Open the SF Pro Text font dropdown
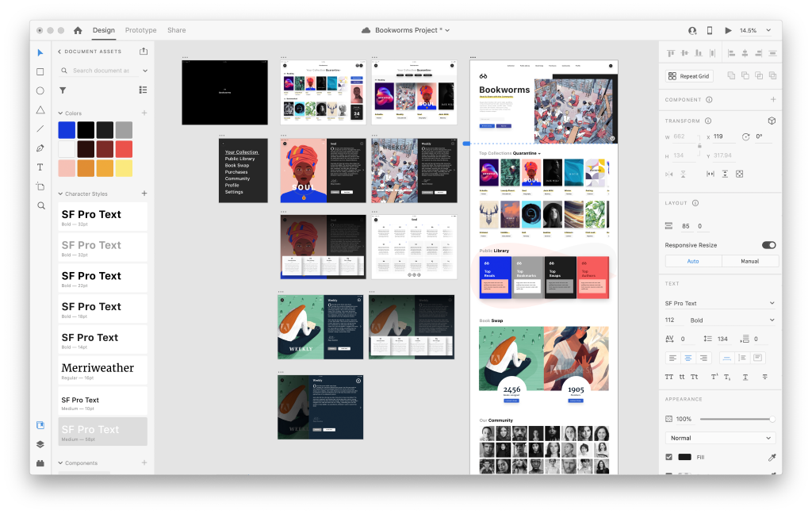Viewport: 812px width, 514px height. click(x=720, y=303)
